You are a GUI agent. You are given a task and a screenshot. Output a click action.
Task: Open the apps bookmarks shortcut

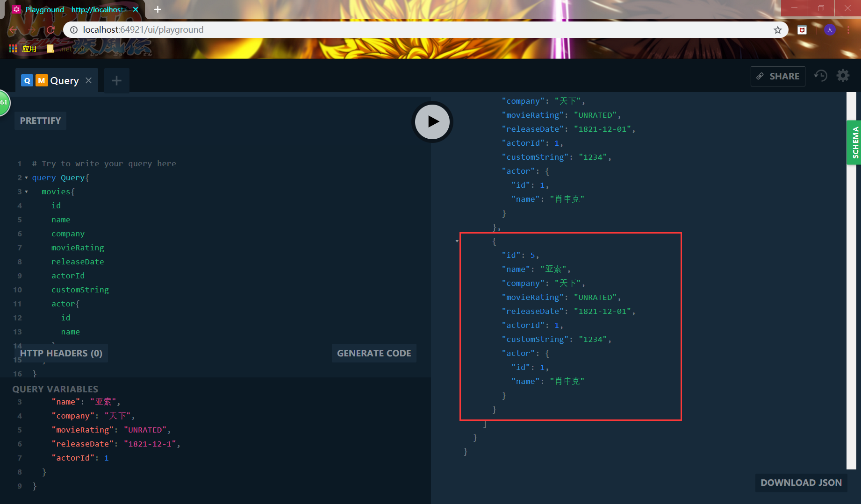click(22, 49)
